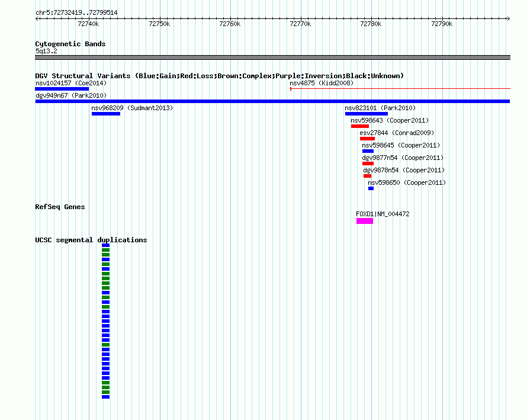
Task: Select the nsv598643 (Cooper2011) label
Action: click(390, 120)
